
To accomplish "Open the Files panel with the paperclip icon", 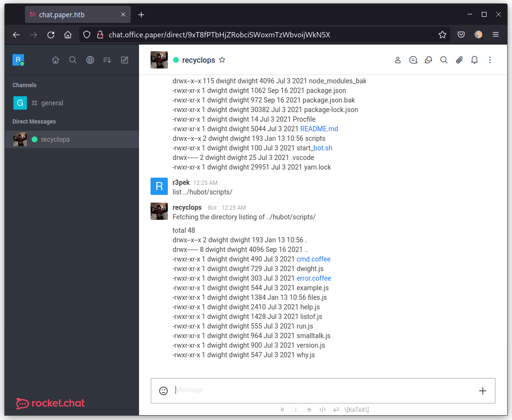I will pos(459,59).
